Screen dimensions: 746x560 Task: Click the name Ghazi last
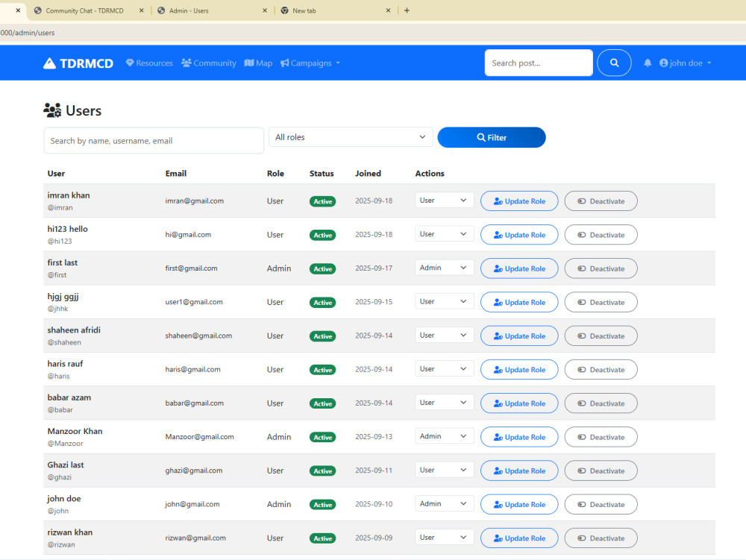(x=66, y=465)
